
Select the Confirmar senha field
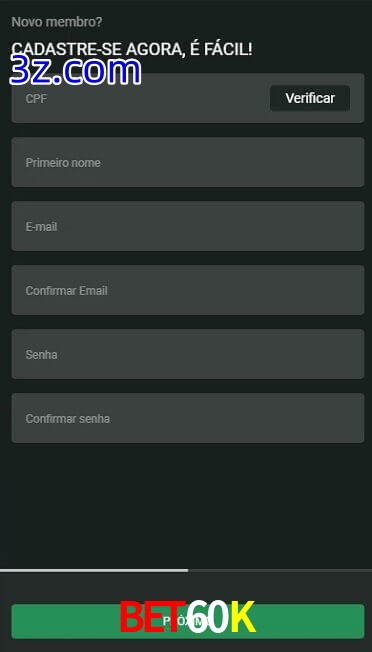click(x=188, y=418)
